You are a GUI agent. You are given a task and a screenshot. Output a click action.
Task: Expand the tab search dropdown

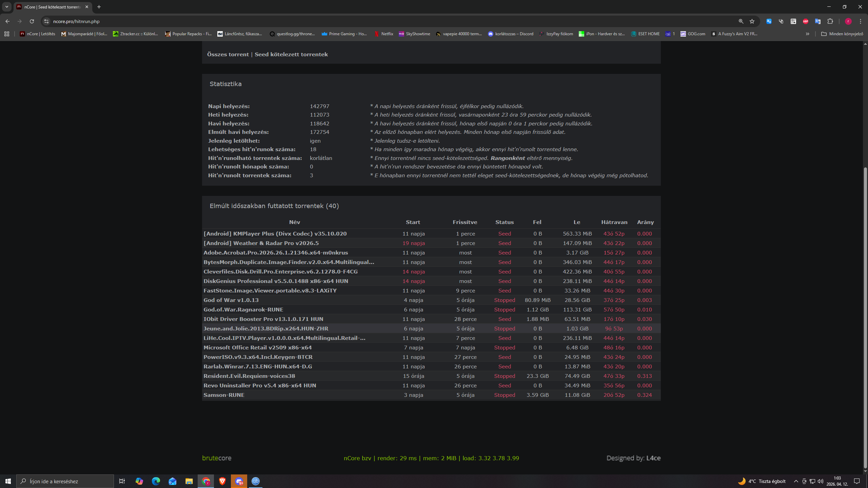[x=7, y=7]
